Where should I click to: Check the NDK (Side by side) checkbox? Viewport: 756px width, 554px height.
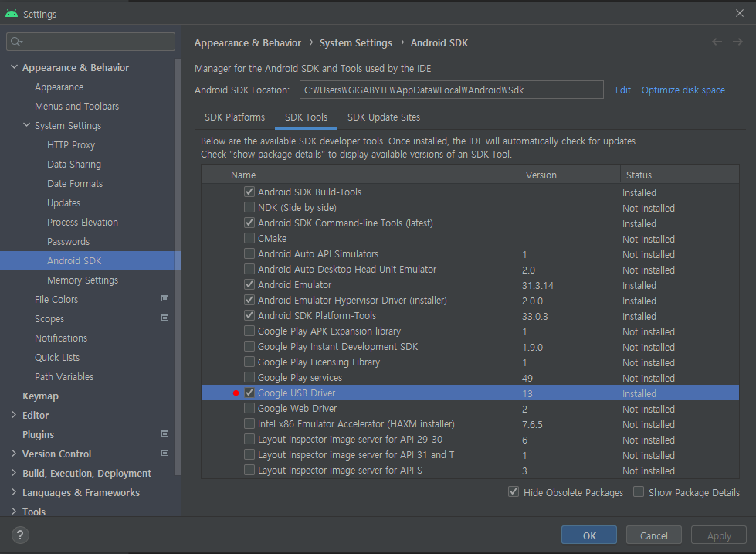pos(249,207)
